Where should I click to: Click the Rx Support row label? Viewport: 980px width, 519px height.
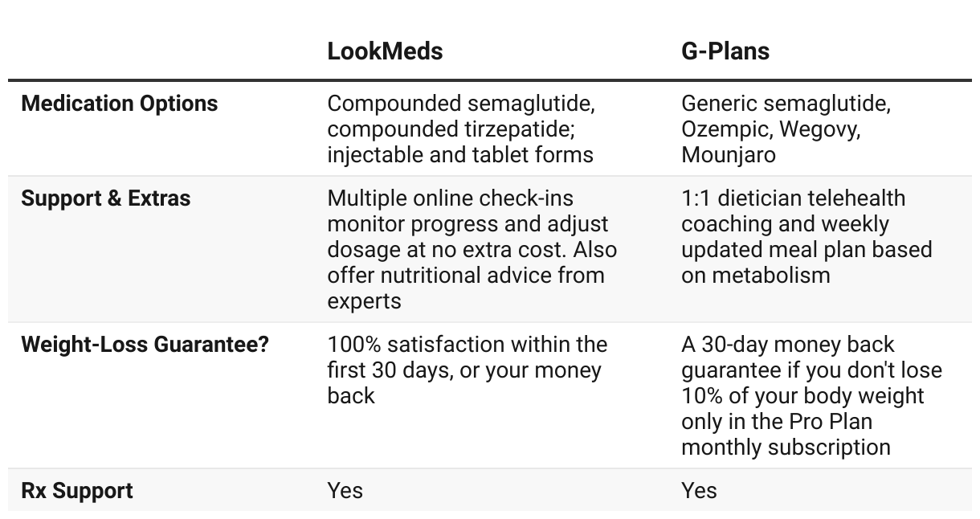coord(77,491)
